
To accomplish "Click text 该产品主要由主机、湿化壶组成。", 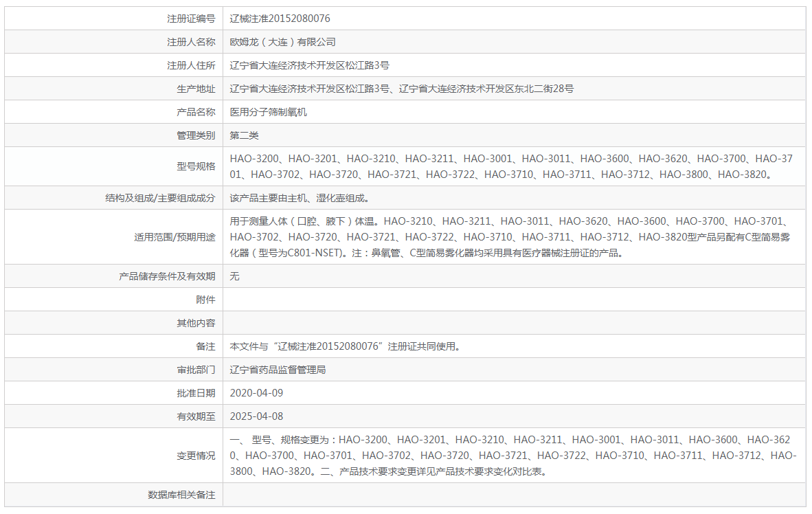I will click(300, 198).
